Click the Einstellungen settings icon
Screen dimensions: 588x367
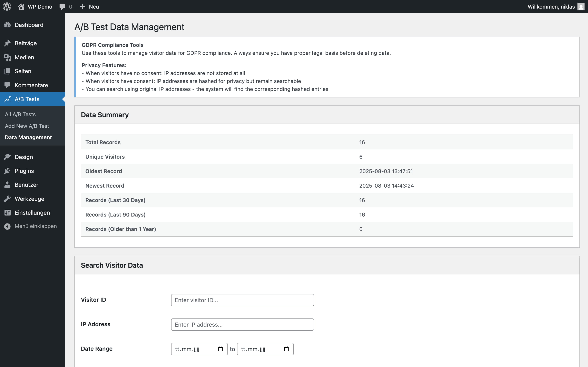7,213
